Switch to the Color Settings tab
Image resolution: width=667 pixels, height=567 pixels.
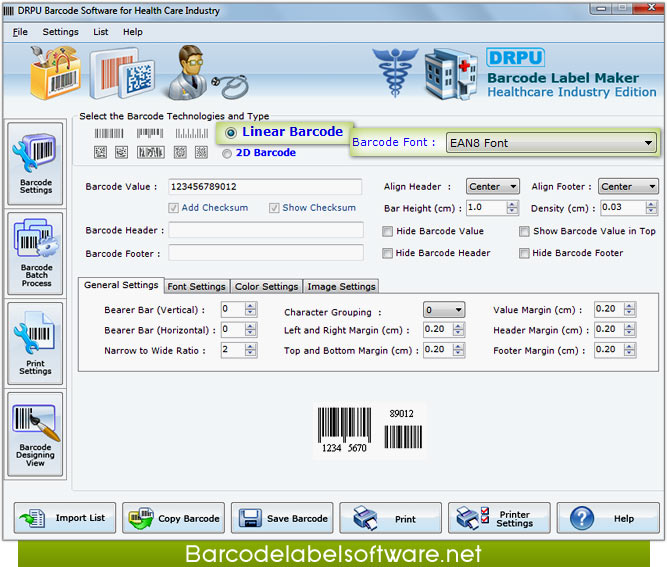(267, 287)
